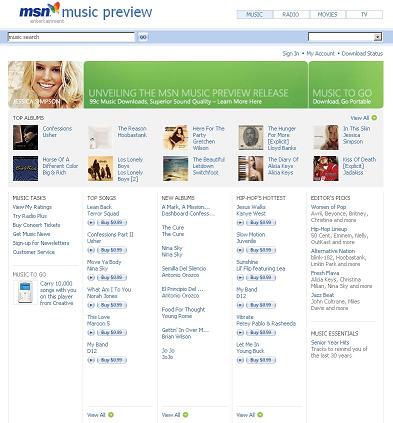Open Download Status link
Screen dimensions: 393x423
pyautogui.click(x=362, y=53)
